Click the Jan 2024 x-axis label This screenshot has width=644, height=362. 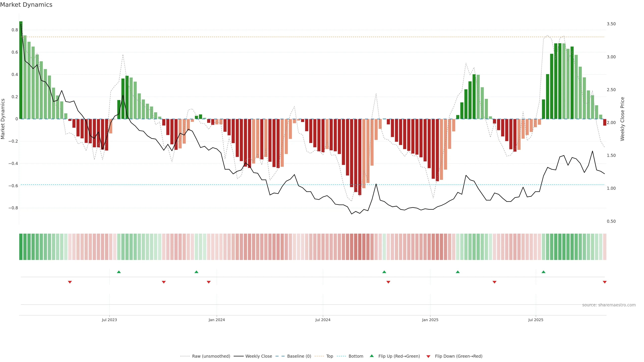[217, 320]
